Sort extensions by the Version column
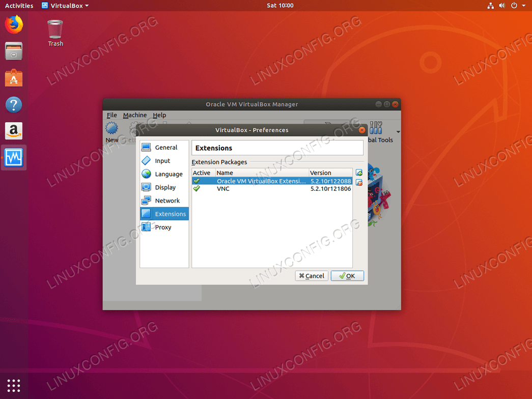The height and width of the screenshot is (399, 532). 322,173
